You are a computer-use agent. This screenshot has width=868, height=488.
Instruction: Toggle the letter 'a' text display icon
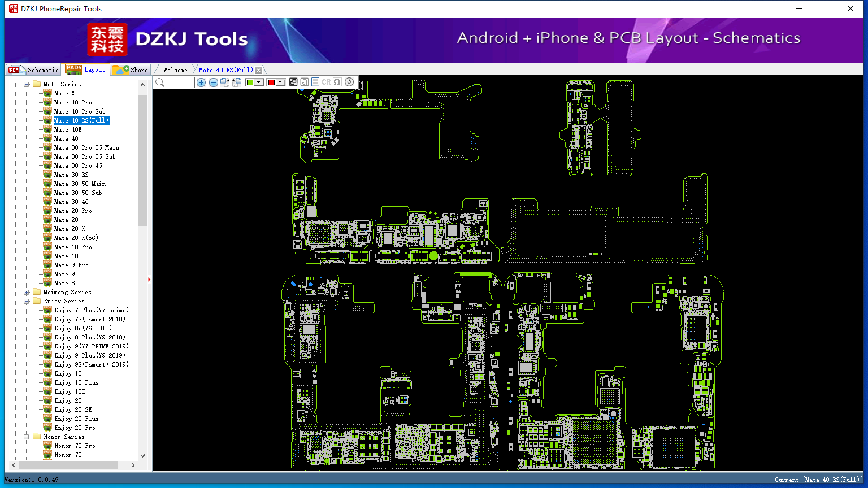tap(305, 82)
